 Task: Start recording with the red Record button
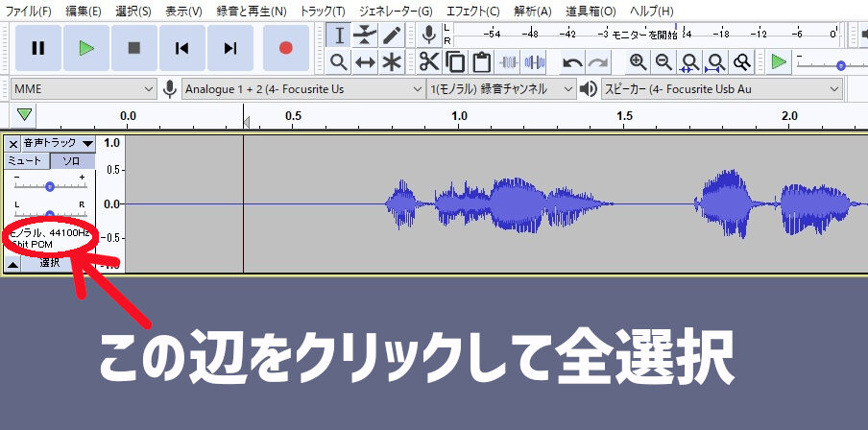pyautogui.click(x=285, y=48)
